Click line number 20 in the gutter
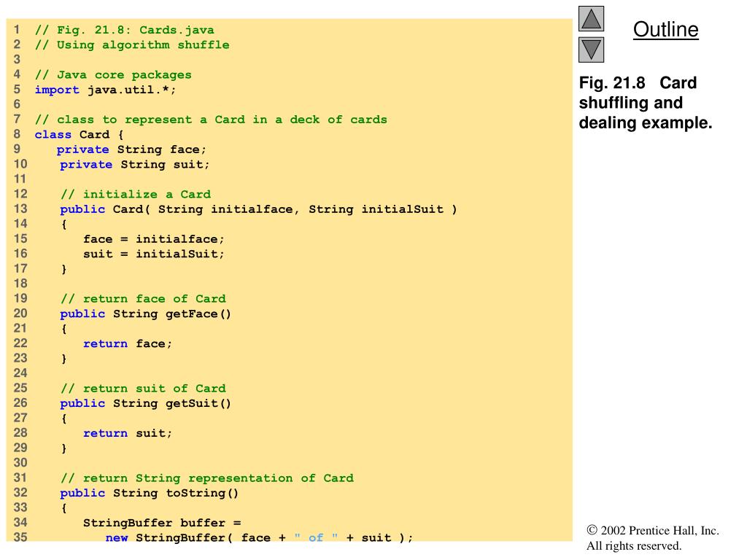 (20, 314)
